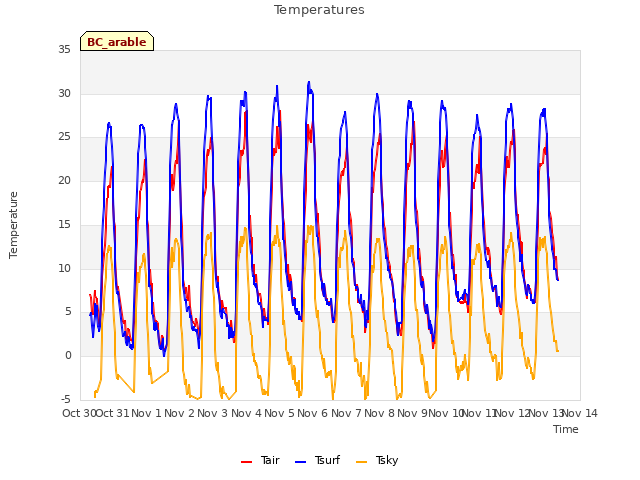Click the Nov 2 x-axis label
The height and width of the screenshot is (480, 640).
[180, 413]
